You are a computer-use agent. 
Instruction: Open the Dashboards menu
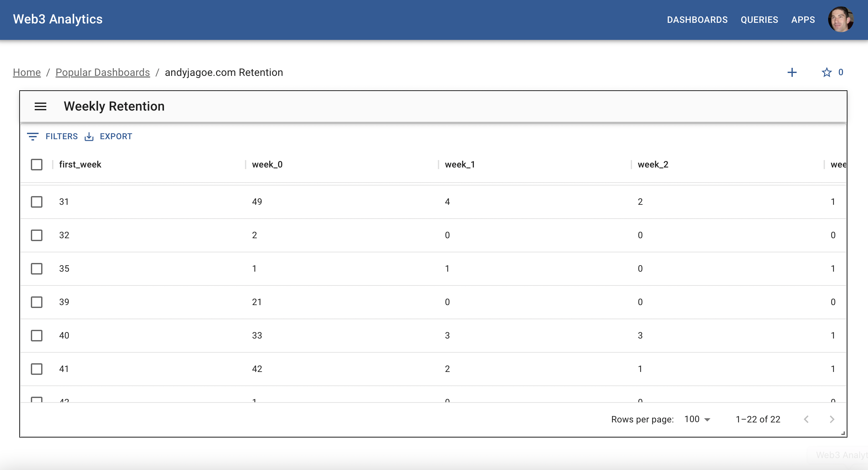(697, 20)
